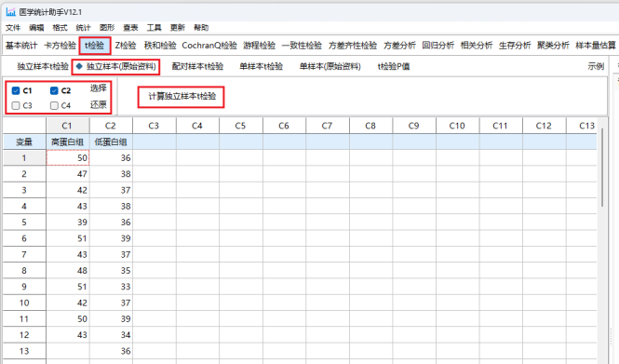Select row 1 header
This screenshot has height=364, width=619.
(24, 158)
